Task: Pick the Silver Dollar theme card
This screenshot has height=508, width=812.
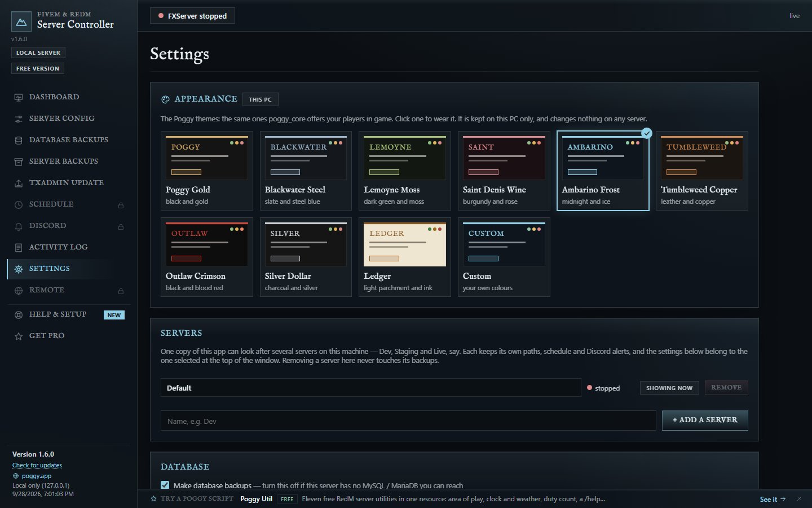Action: (306, 257)
